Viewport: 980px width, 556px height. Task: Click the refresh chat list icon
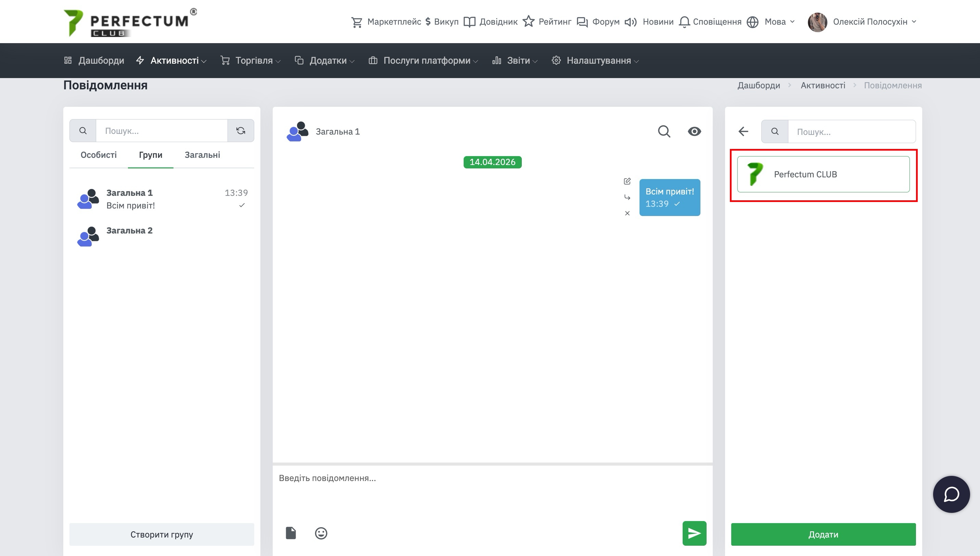coord(241,130)
